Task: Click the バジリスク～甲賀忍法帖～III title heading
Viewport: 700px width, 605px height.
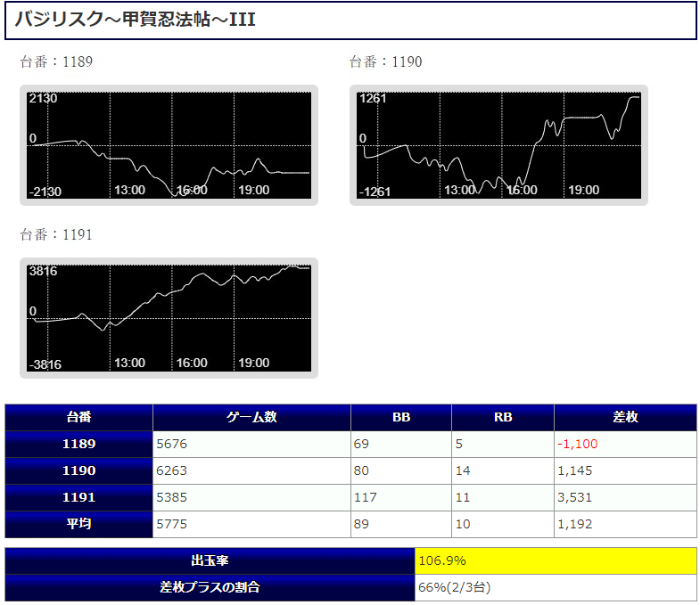Action: (x=136, y=20)
